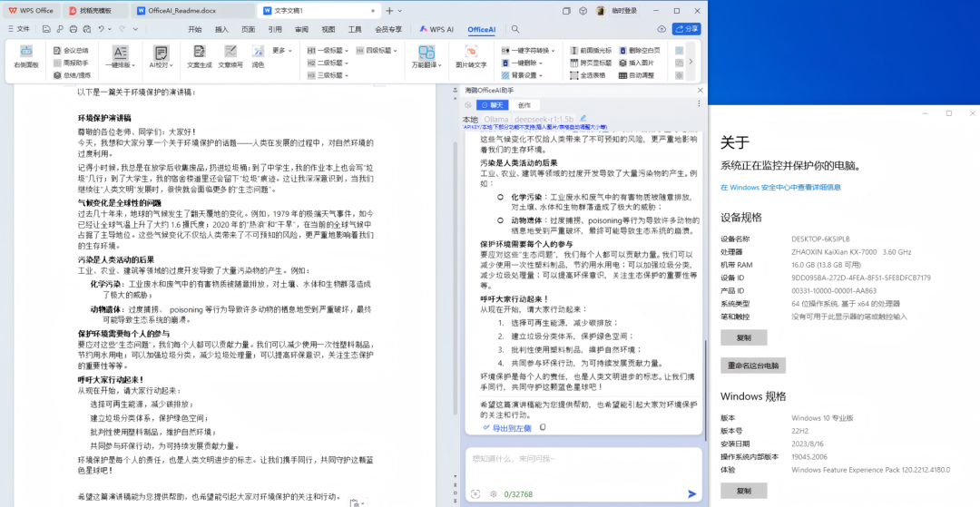Click the 重命名这台电脑 button
The image size is (980, 507).
(x=750, y=366)
